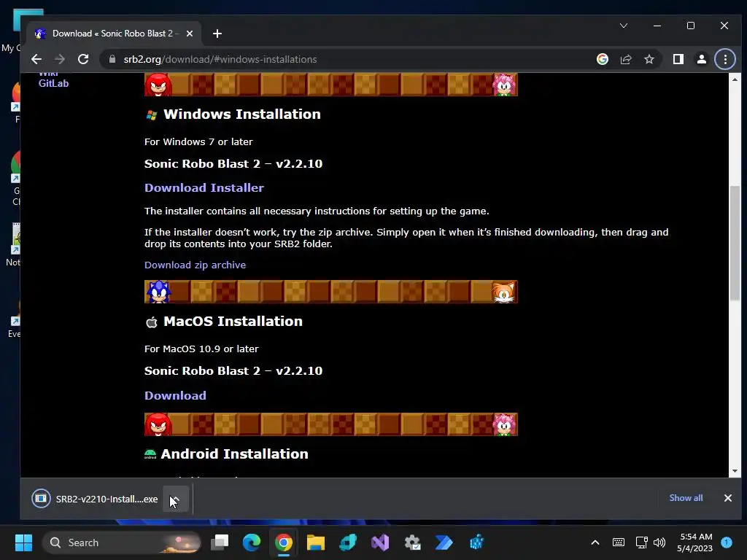The height and width of the screenshot is (560, 747).
Task: Open the gear settings app in taskbar
Action: 412,542
